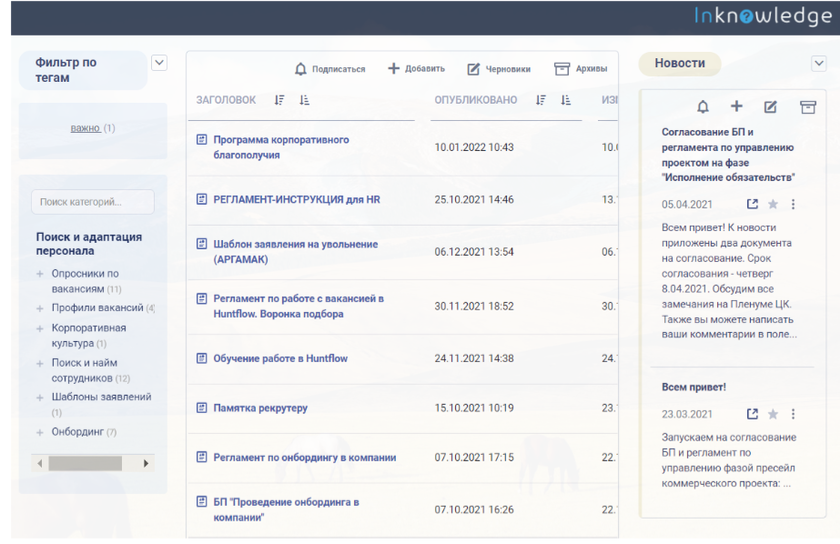840x544 pixels.
Task: Open the 05.04.2021 news in new window
Action: [753, 204]
